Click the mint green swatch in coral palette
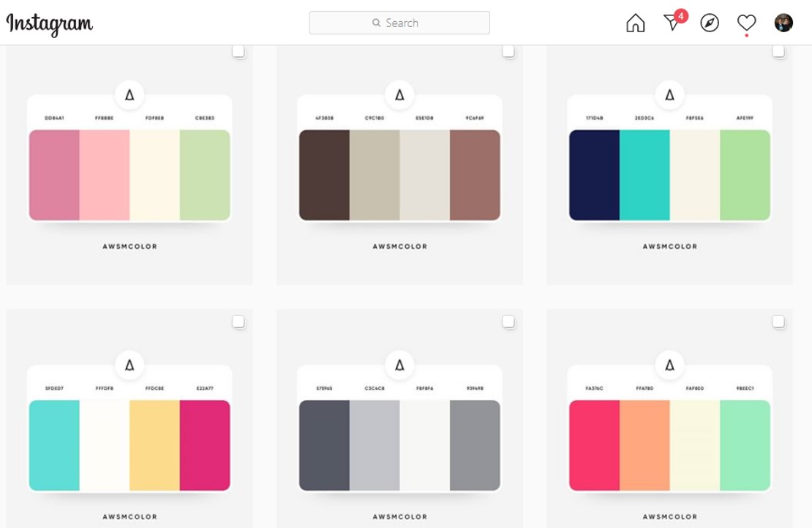 tap(745, 445)
